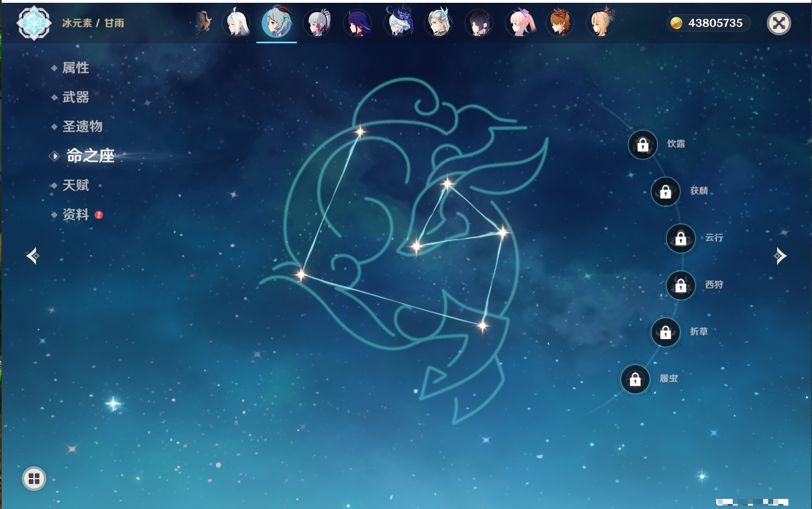Click the lock icon beside 获麟

(x=666, y=192)
